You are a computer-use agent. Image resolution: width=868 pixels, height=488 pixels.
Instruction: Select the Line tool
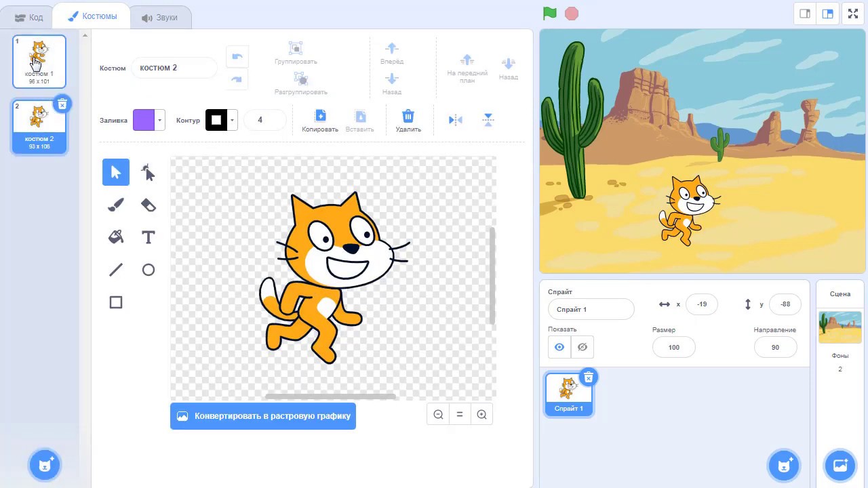point(116,270)
